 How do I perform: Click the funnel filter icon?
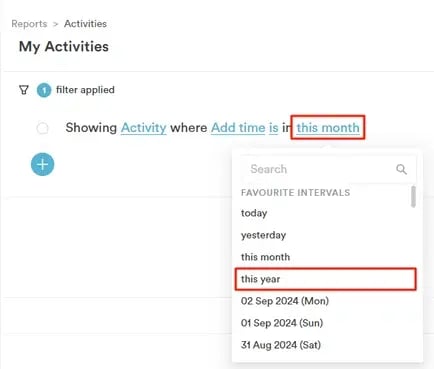click(24, 90)
